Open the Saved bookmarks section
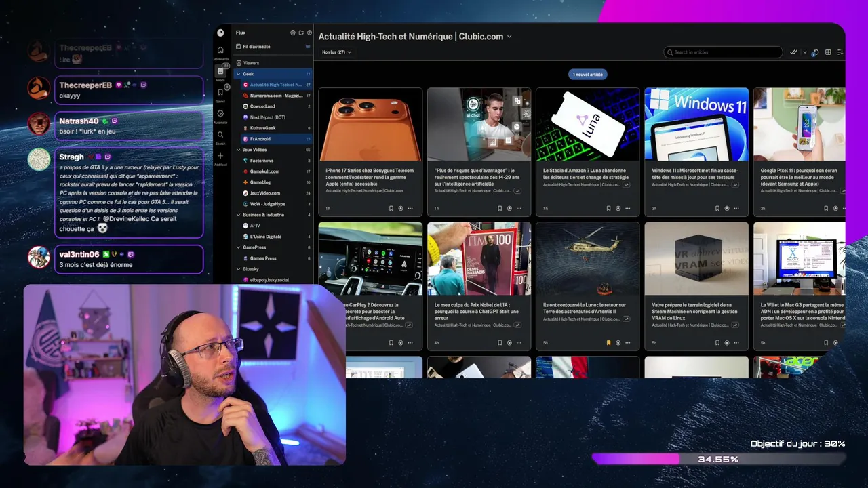Image resolution: width=868 pixels, height=488 pixels. [220, 95]
